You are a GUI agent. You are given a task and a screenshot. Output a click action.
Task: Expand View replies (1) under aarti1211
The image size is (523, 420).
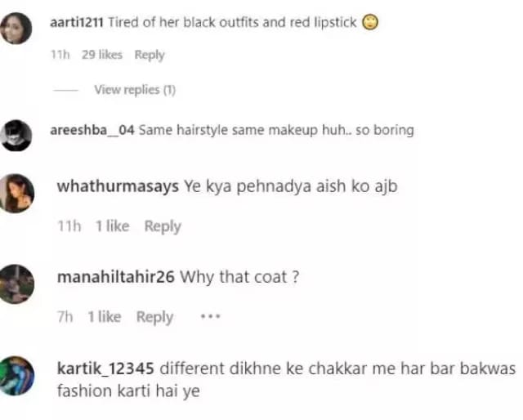(135, 90)
